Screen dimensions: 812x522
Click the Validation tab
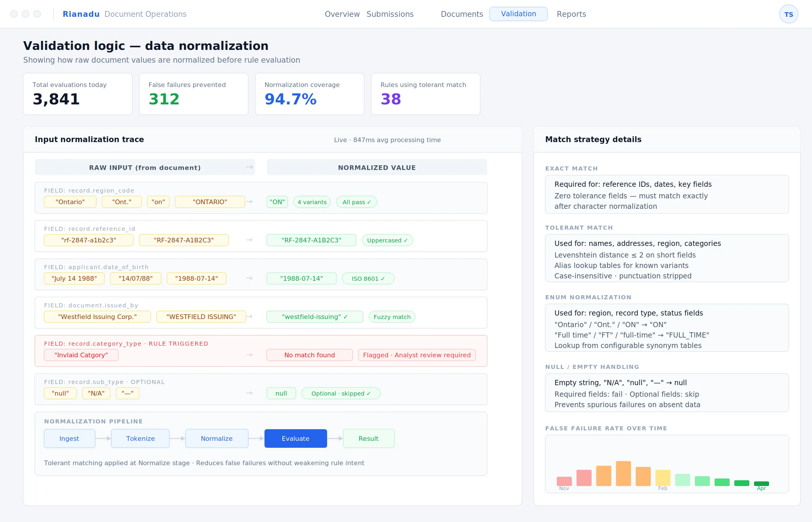[x=518, y=14]
